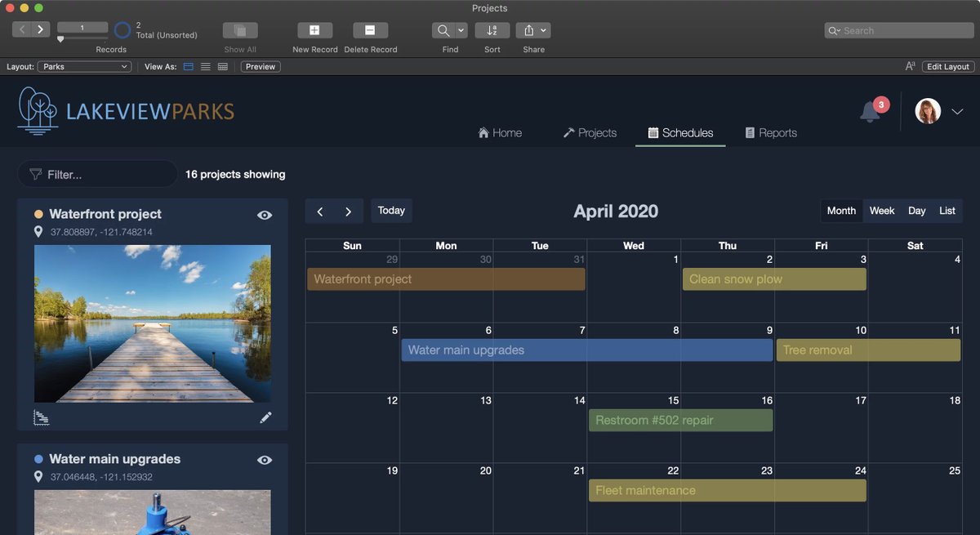This screenshot has width=980, height=535.
Task: Toggle visibility of the Waterfront project
Action: (x=264, y=214)
